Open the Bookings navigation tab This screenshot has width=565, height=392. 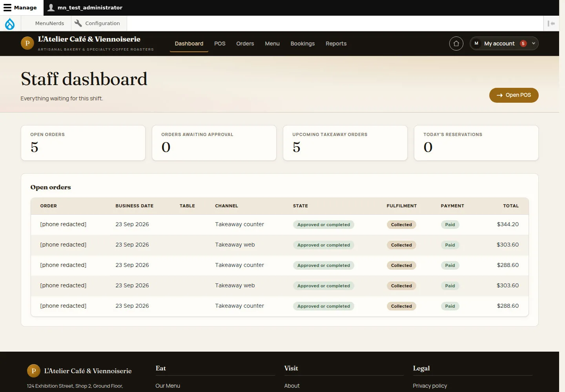[x=303, y=44]
